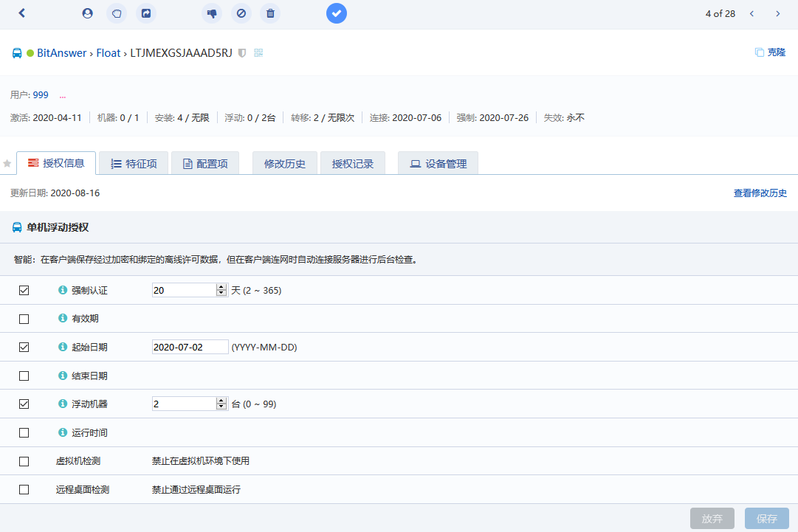Viewport: 798px width, 532px height.
Task: Enable the 有效期 checkbox
Action: 24,319
